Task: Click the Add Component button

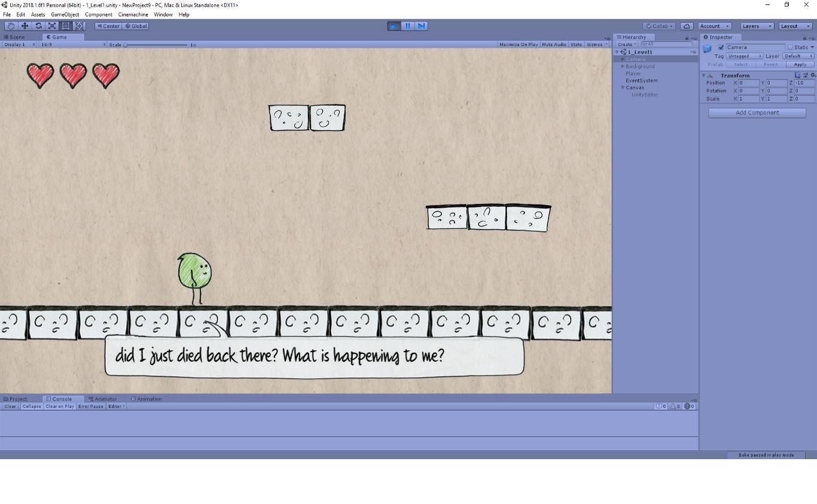Action: coord(757,112)
